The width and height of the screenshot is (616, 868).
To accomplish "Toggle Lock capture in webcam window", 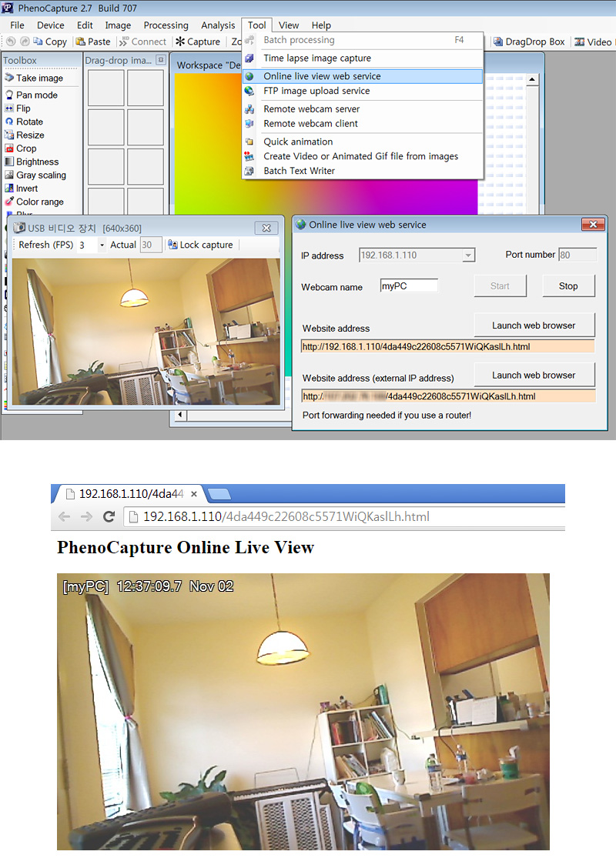I will pos(200,245).
